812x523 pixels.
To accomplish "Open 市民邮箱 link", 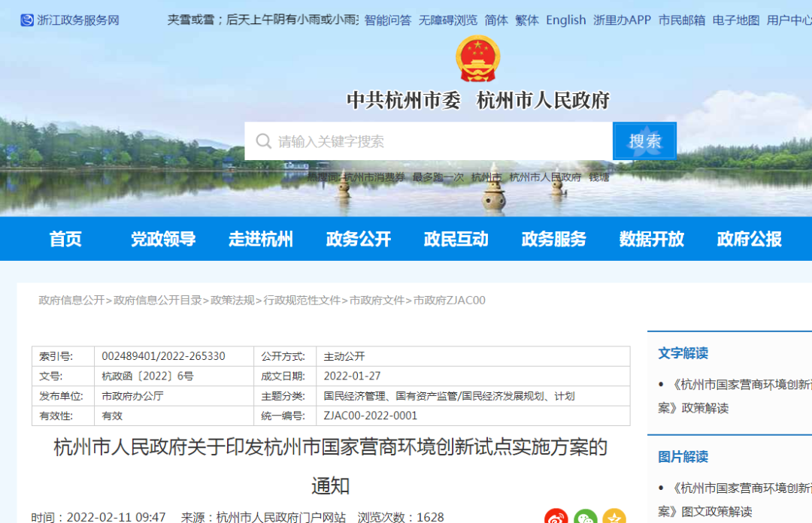I will (x=681, y=20).
